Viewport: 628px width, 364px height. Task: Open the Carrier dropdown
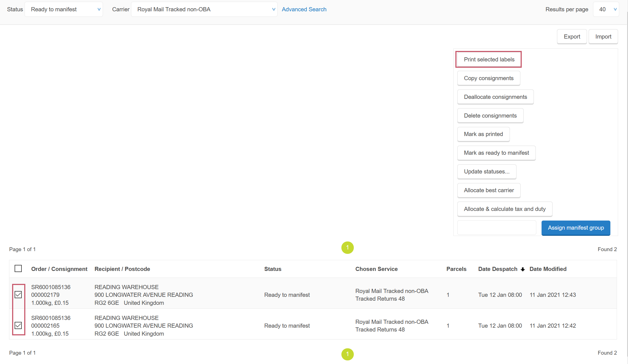click(x=204, y=9)
